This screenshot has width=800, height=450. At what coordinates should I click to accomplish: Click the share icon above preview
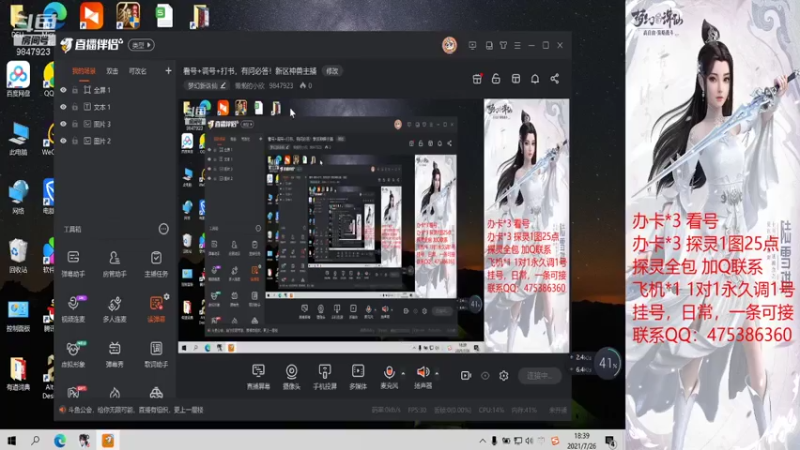tap(555, 79)
